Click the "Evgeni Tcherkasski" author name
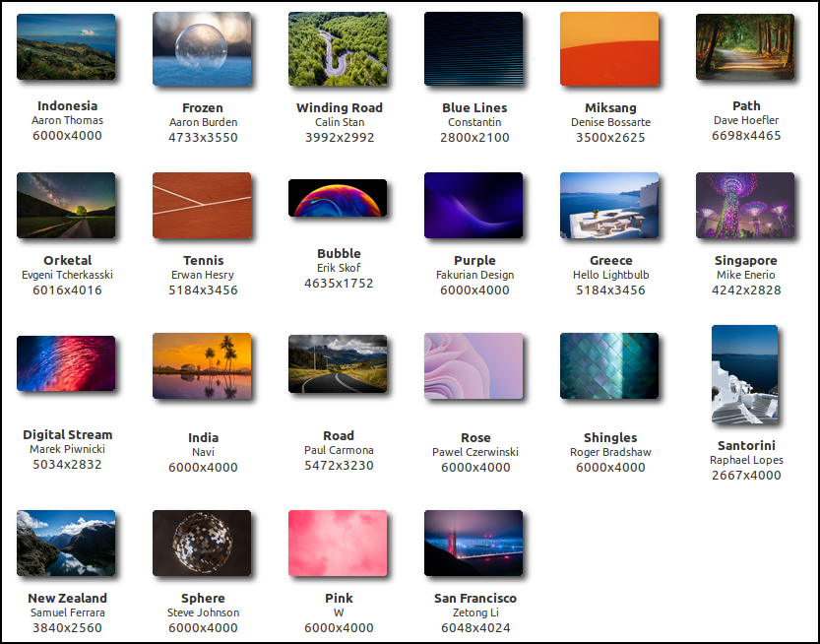 (x=68, y=275)
